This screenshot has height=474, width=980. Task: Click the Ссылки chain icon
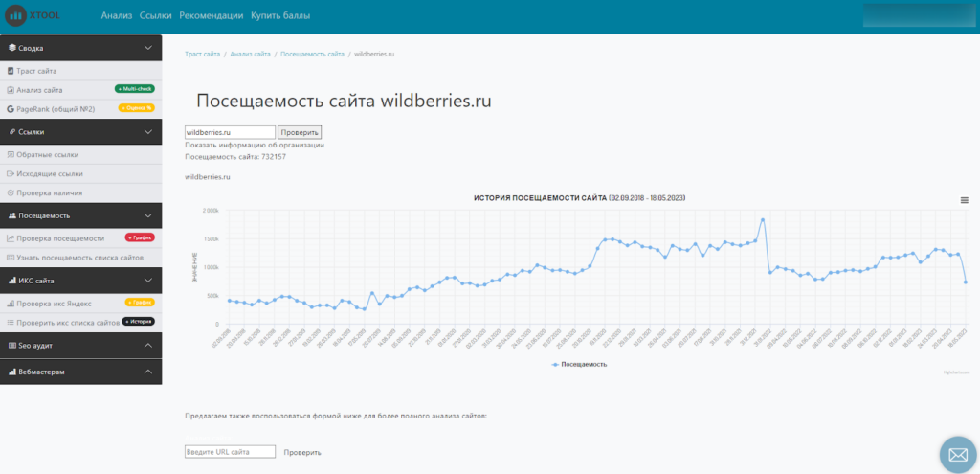click(x=11, y=132)
